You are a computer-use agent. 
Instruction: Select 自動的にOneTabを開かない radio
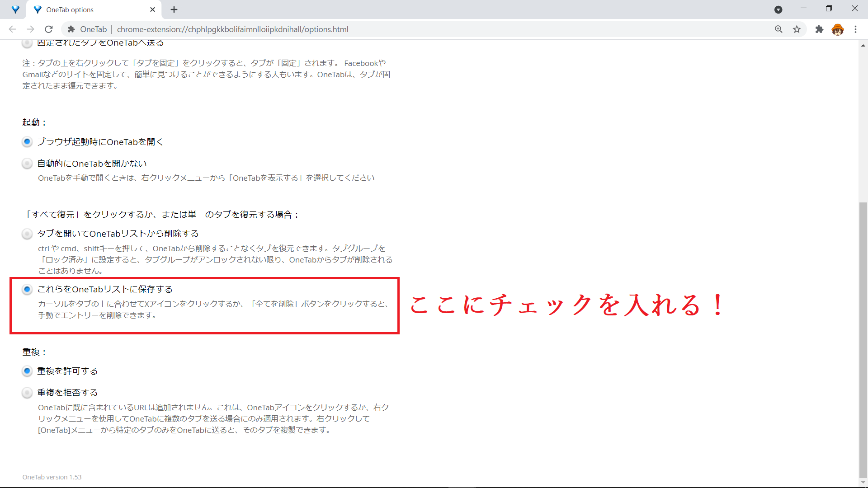(27, 164)
